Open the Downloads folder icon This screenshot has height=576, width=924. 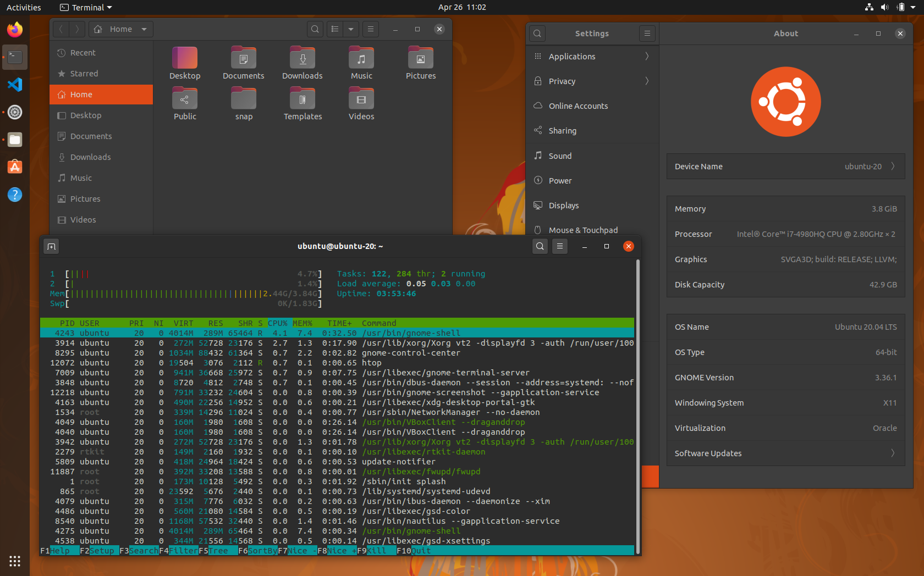tap(302, 64)
